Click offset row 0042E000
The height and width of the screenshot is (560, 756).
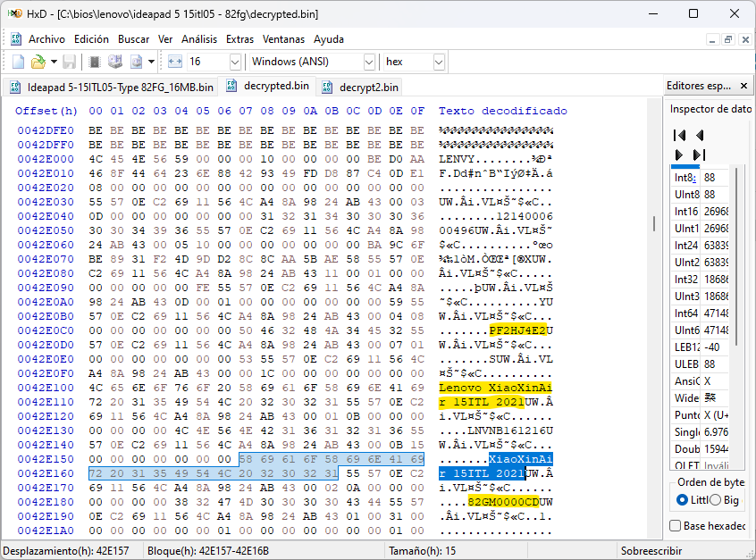pyautogui.click(x=46, y=159)
